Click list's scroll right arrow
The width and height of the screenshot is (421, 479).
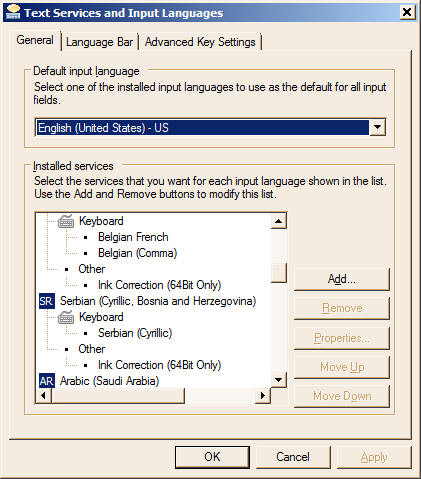pos(263,396)
